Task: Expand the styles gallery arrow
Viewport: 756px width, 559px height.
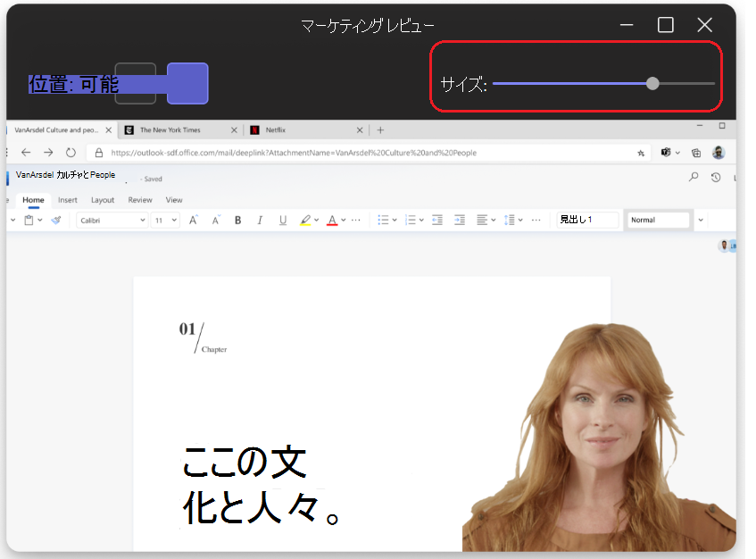Action: 701,220
